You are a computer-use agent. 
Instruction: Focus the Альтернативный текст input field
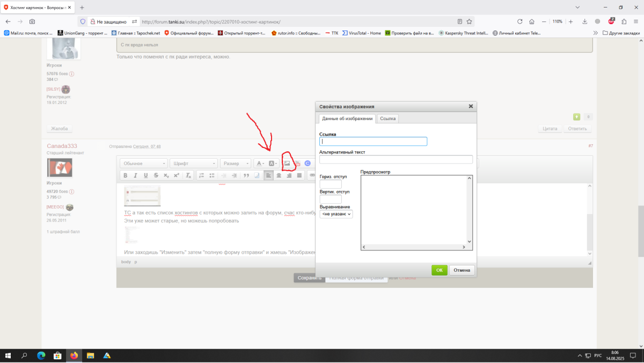[x=396, y=159]
